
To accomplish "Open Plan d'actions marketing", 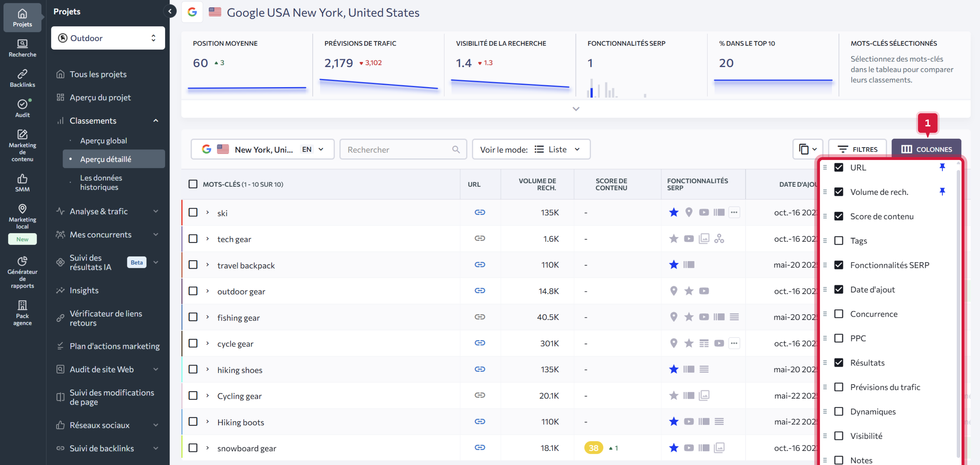I will [115, 346].
